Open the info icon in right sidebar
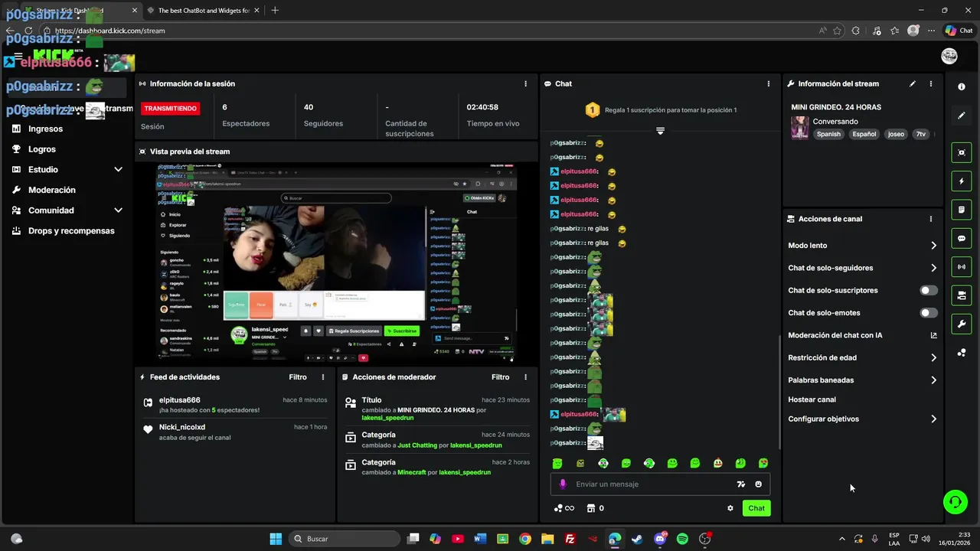The image size is (980, 551). [962, 87]
